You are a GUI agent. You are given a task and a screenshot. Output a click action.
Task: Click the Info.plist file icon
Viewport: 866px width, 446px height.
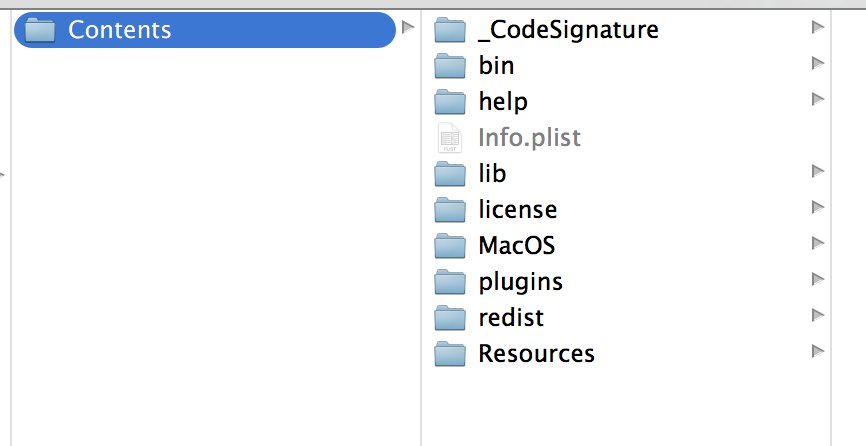(451, 138)
